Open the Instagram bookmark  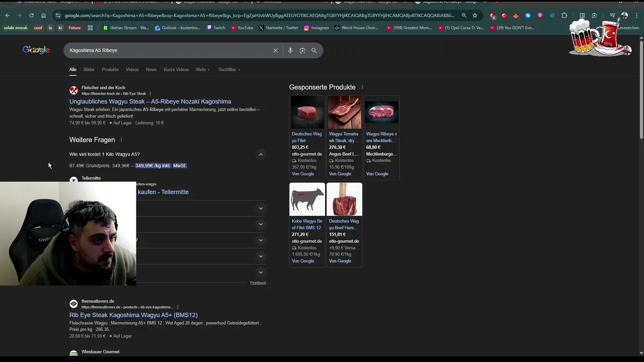(316, 28)
